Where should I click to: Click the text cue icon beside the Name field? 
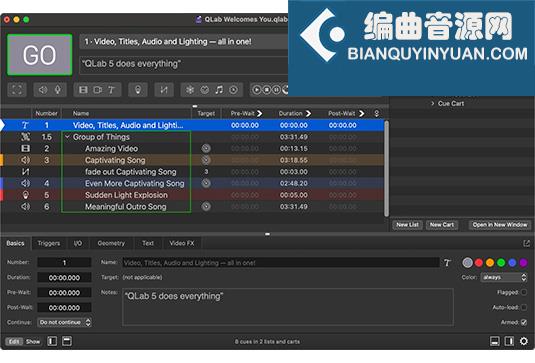click(447, 262)
